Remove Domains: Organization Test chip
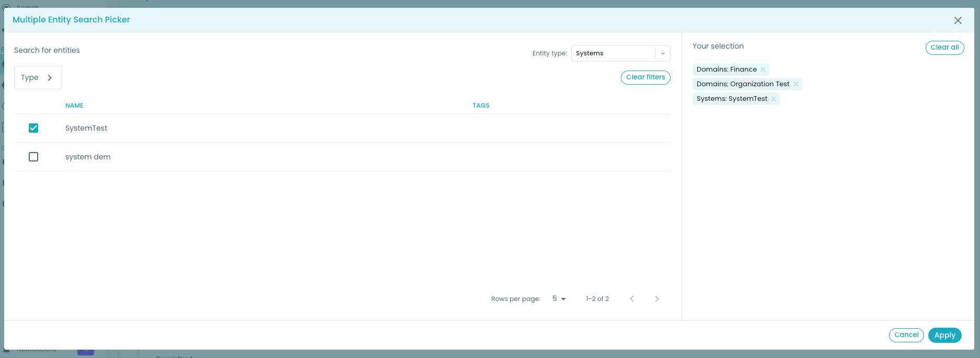This screenshot has height=358, width=980. point(796,84)
